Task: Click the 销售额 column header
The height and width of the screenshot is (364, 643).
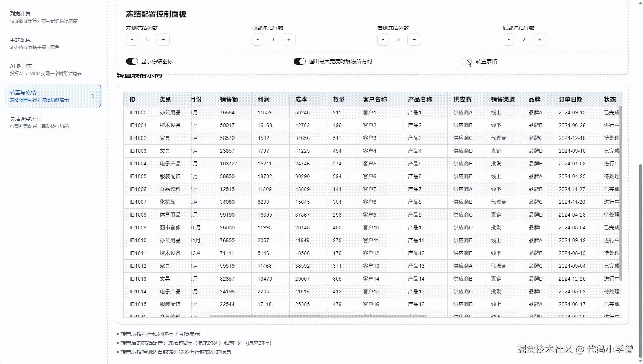Action: [233, 99]
